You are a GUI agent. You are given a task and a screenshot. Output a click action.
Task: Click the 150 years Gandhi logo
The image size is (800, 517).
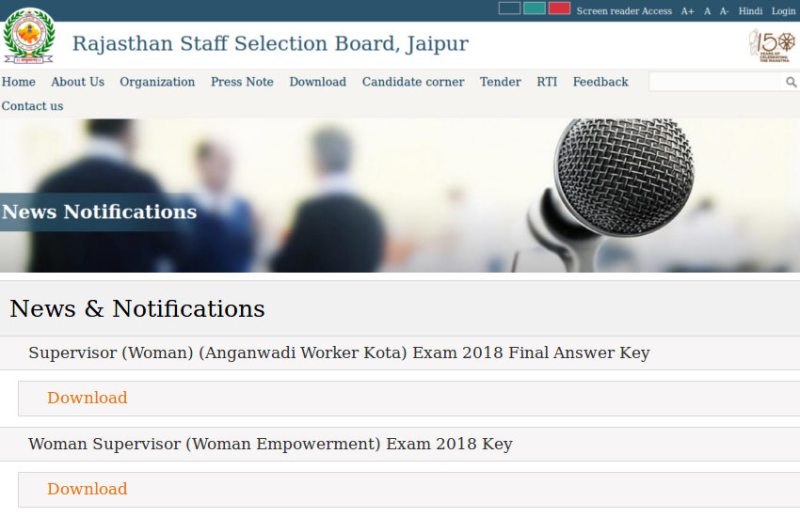pyautogui.click(x=771, y=45)
